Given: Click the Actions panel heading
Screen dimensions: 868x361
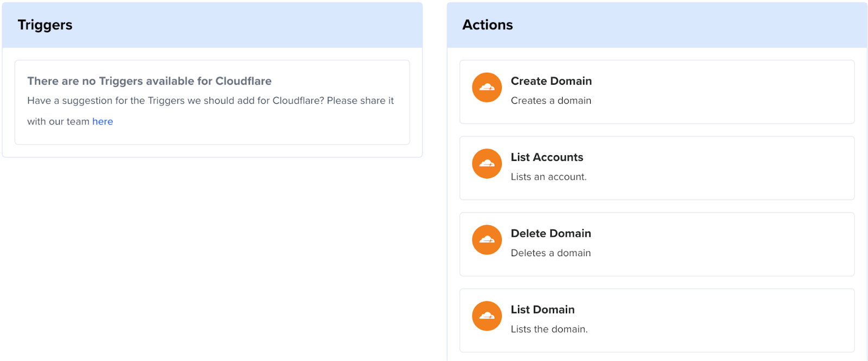Looking at the screenshot, I should coord(487,25).
